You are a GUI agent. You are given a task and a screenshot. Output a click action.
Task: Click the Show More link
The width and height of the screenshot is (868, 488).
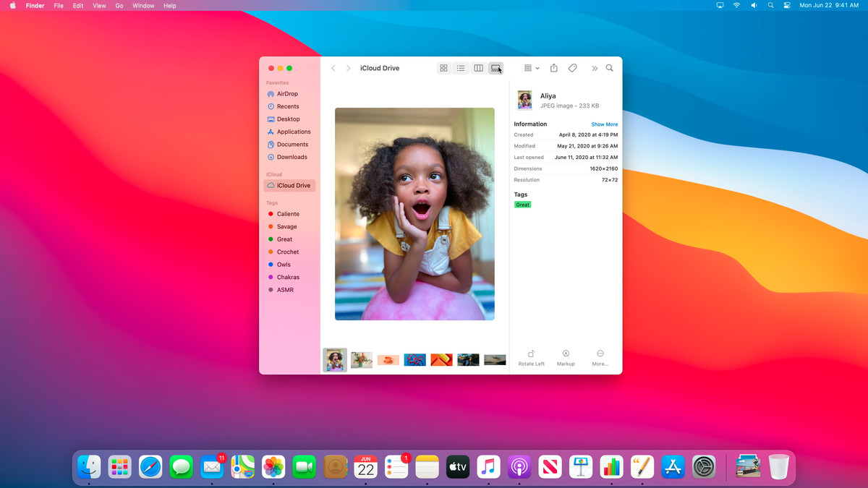[x=604, y=124]
